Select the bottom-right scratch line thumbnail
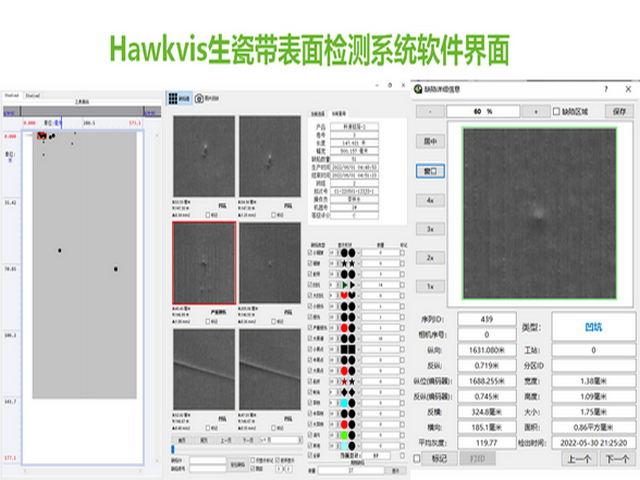This screenshot has width=640, height=480. pos(270,369)
